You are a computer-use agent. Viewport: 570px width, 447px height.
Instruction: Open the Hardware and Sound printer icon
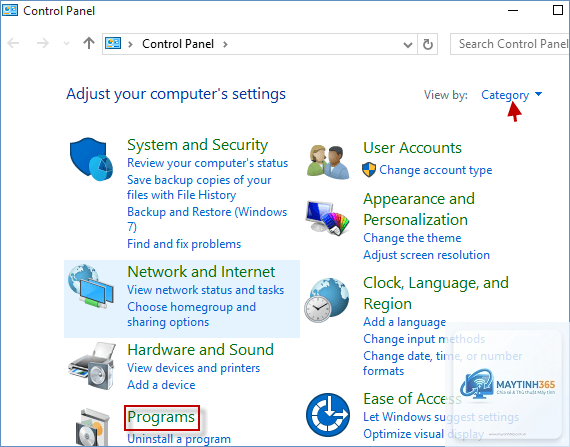[x=92, y=366]
